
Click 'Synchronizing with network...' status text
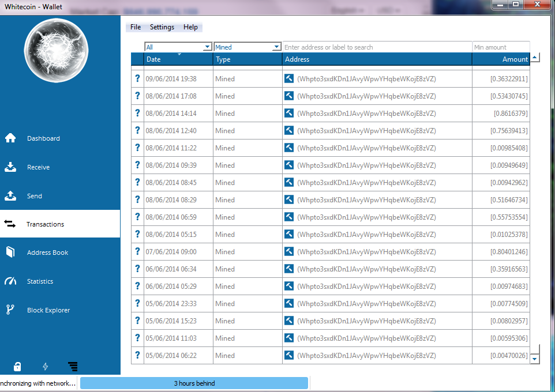coord(38,383)
